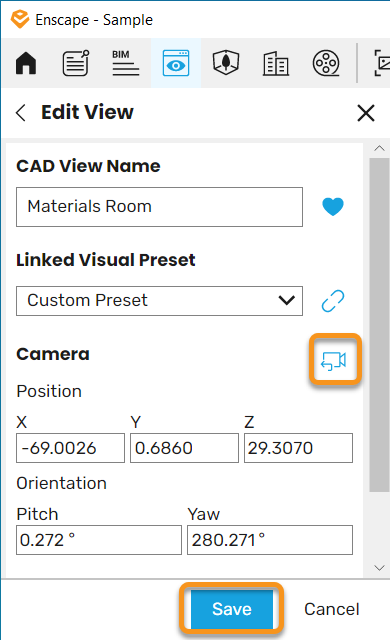Click the screenshot capture icon
Screen dimensions: 390x640
382,63
